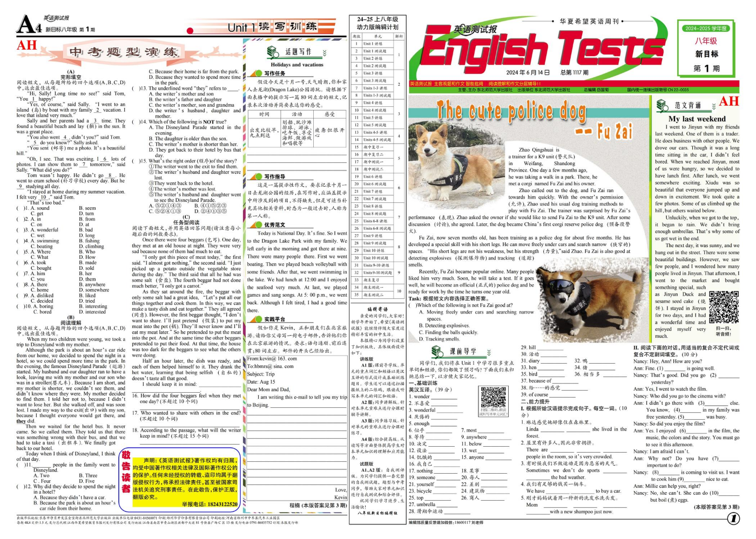
Task: Click the 一、基础训练 heading
Action: [x=424, y=383]
